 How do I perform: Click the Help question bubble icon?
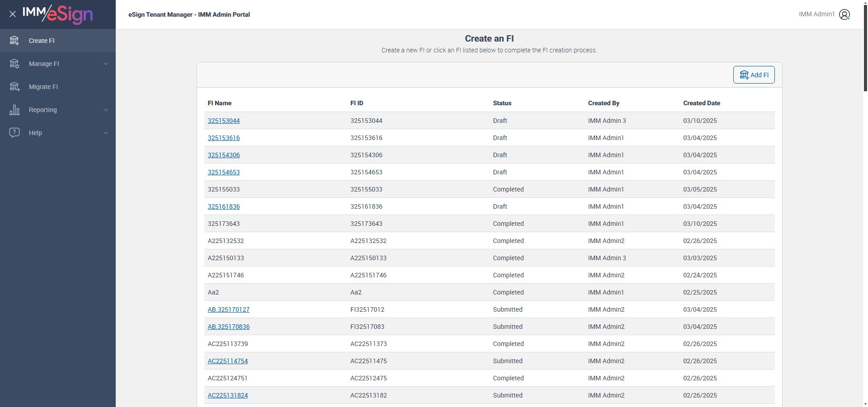(14, 133)
